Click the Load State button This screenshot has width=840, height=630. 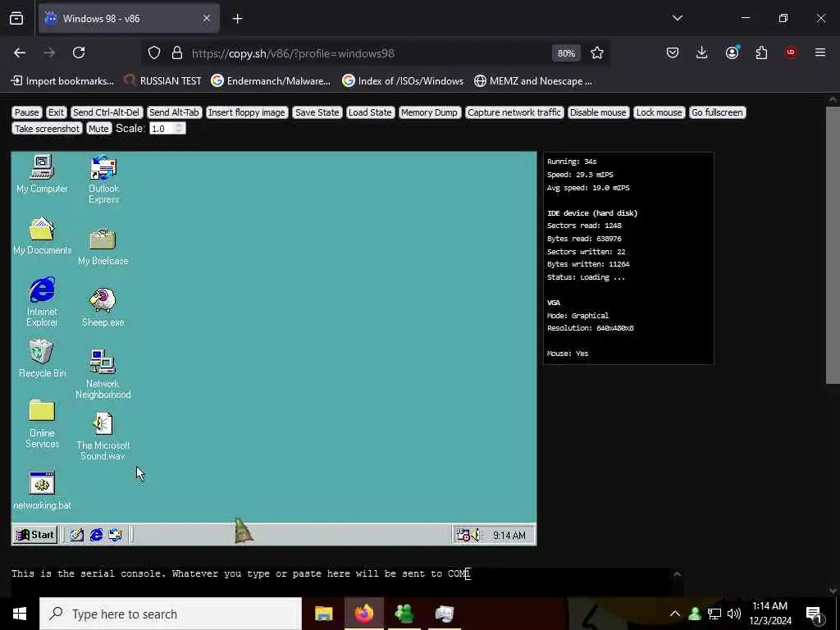370,112
